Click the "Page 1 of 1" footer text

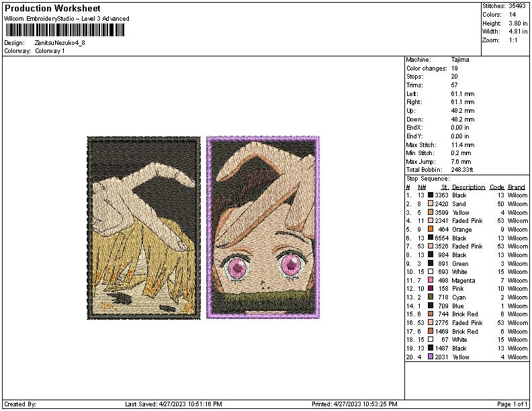pos(513,404)
